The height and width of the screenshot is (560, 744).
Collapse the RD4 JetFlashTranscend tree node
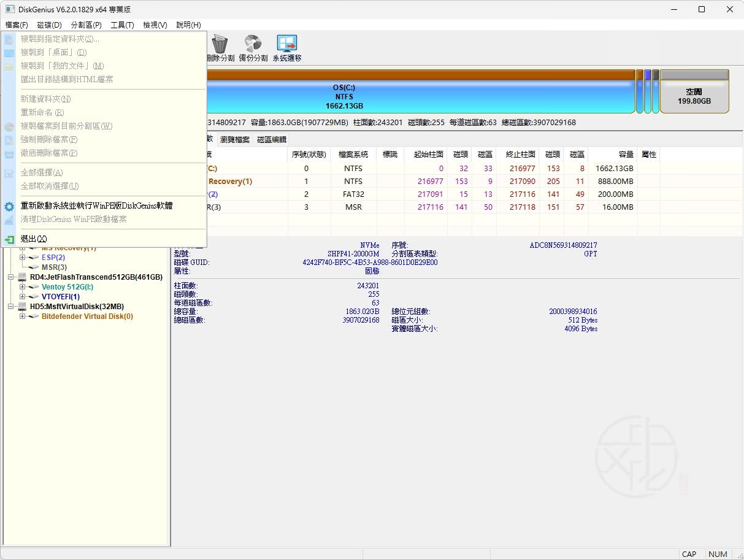point(11,277)
